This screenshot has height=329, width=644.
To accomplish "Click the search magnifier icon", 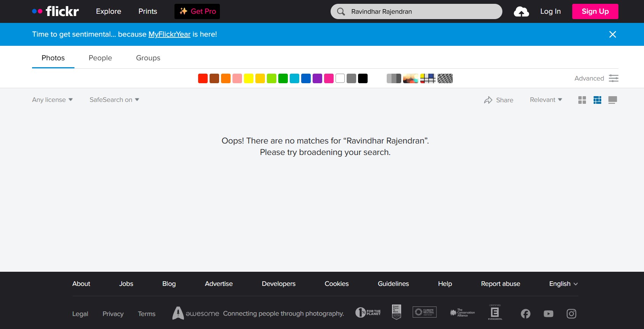I will tap(341, 12).
